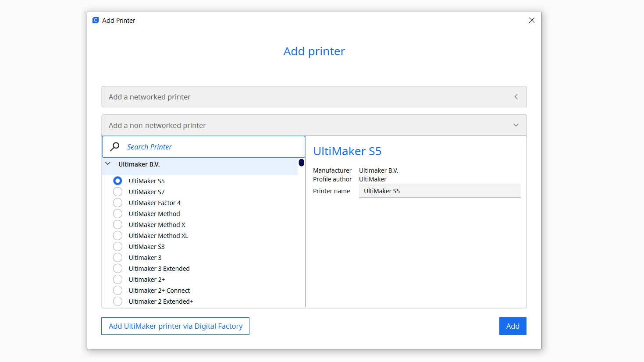Select the Ultimaker 2+ Connect radio button

(x=117, y=290)
